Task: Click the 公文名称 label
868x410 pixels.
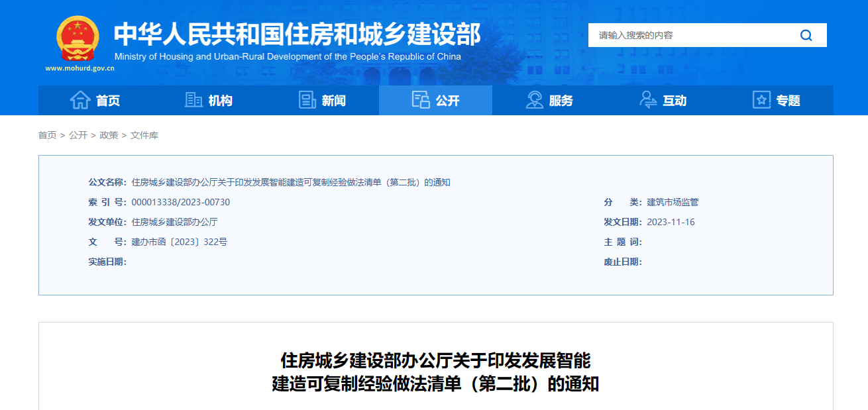Action: (107, 182)
